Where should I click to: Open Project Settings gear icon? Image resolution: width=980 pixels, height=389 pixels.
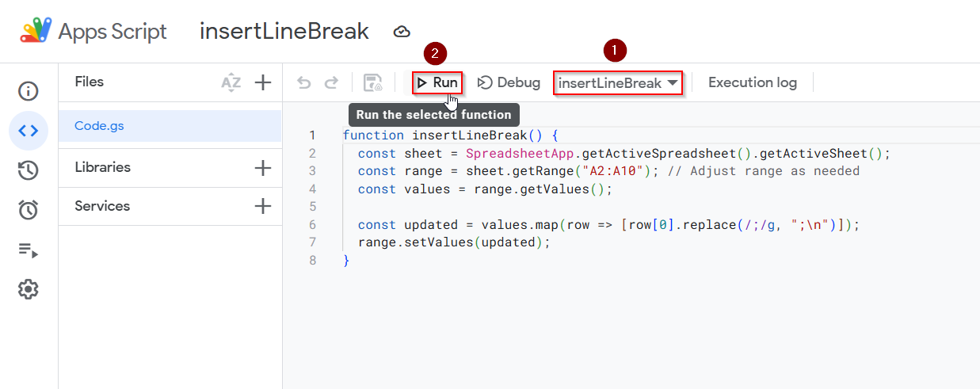[x=29, y=289]
